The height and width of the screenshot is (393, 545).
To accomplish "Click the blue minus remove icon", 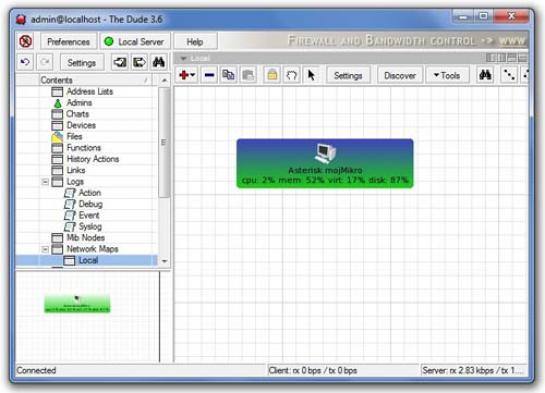I will point(209,75).
